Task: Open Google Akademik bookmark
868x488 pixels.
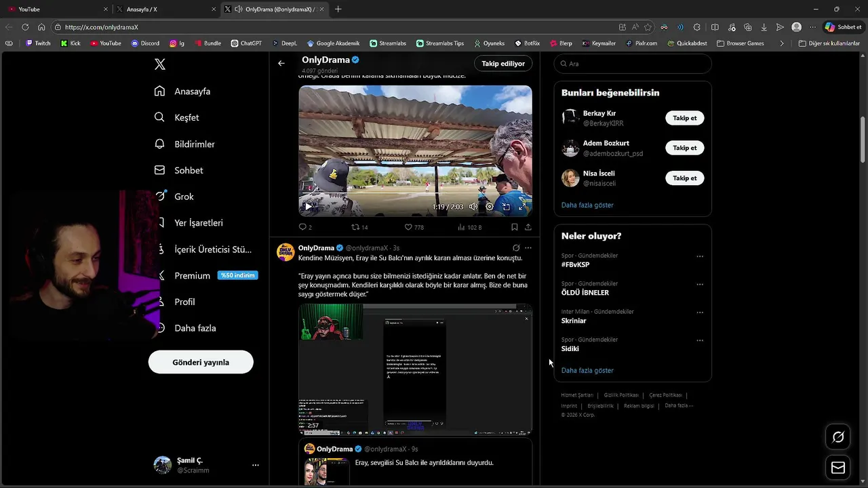Action: point(333,43)
